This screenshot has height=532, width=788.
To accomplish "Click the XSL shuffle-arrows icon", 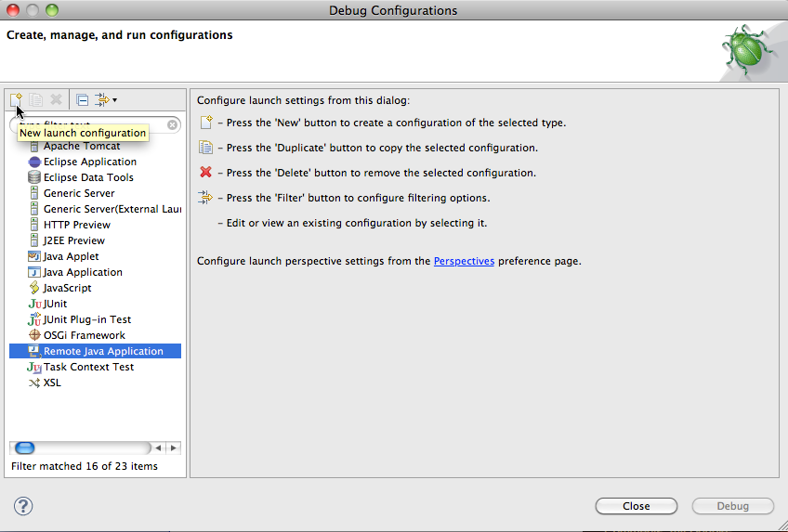I will point(34,383).
